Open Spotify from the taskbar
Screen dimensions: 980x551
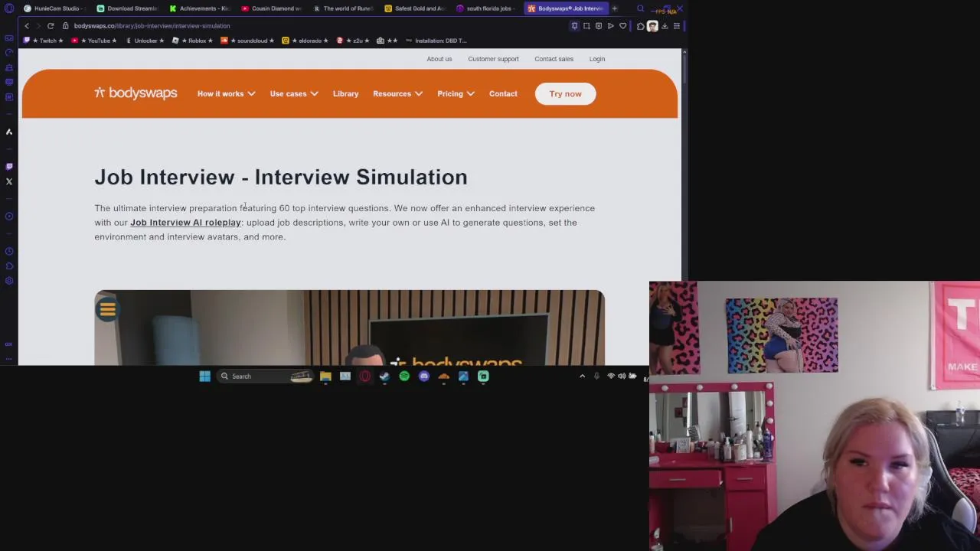[404, 376]
